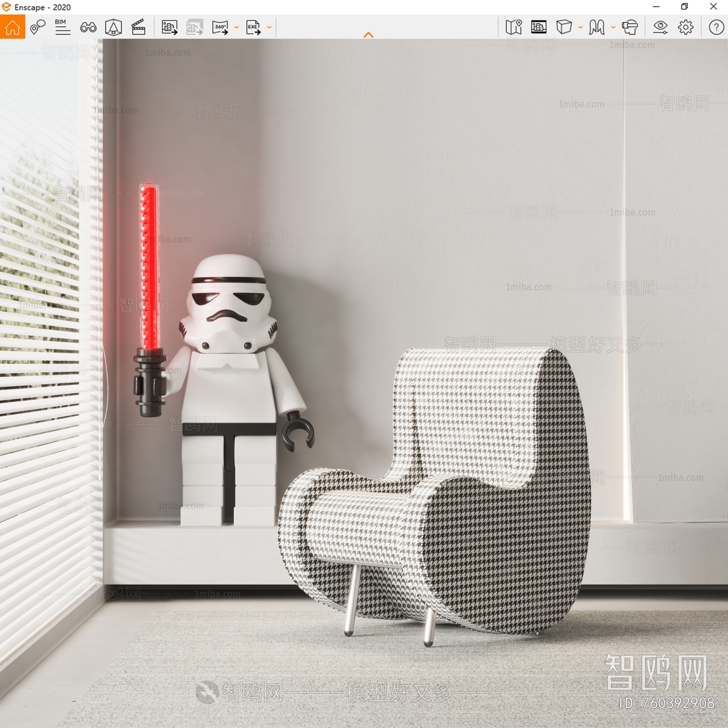The height and width of the screenshot is (728, 728).
Task: Toggle Safe Frame icon
Action: [x=113, y=27]
